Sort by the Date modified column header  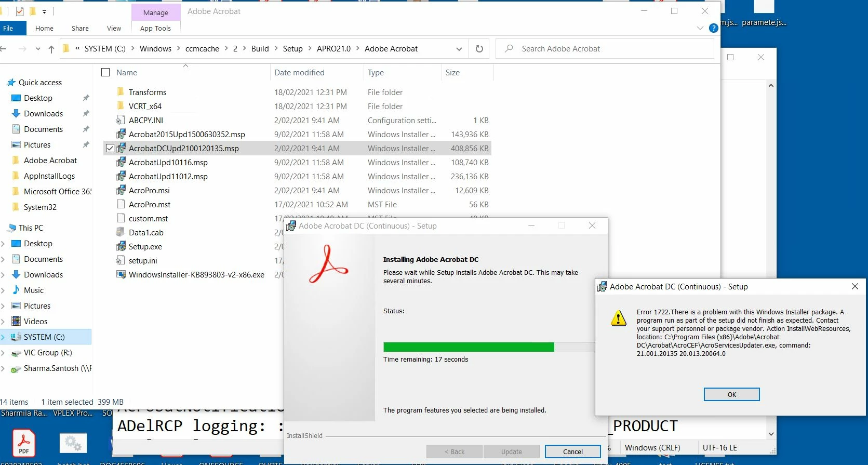pos(299,72)
